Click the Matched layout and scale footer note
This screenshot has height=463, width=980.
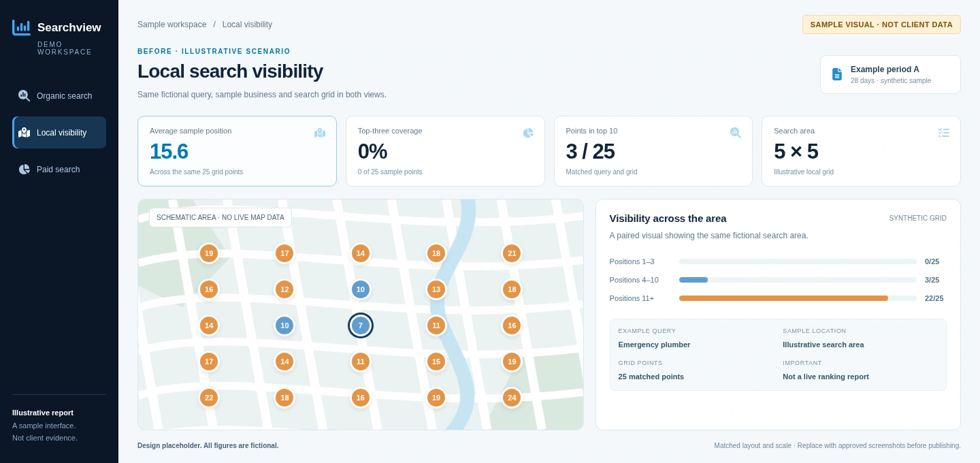(837, 446)
